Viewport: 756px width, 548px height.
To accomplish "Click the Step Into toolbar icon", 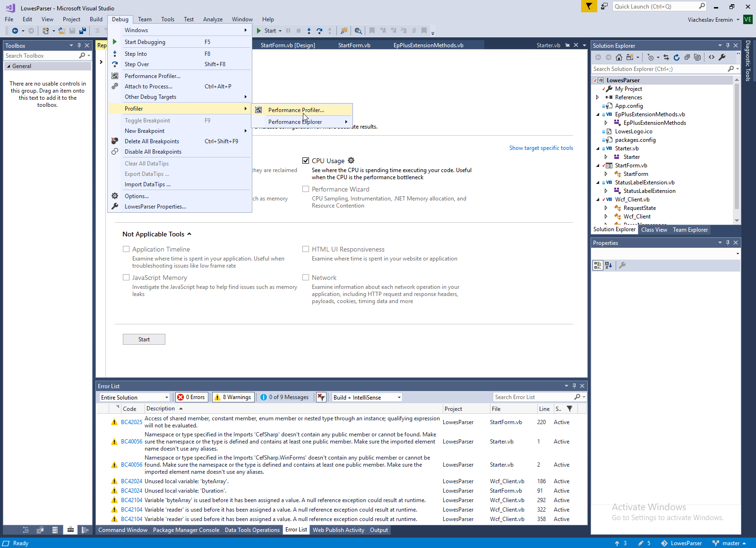I will click(309, 31).
